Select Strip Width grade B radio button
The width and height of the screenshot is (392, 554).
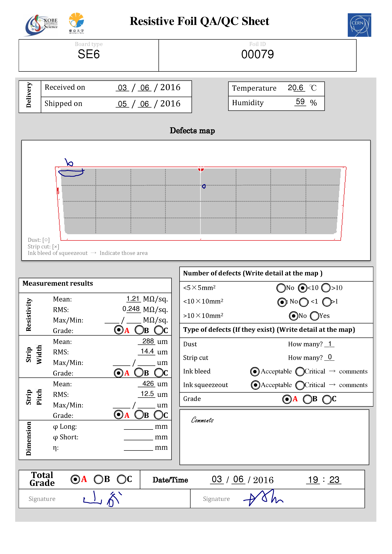(139, 372)
